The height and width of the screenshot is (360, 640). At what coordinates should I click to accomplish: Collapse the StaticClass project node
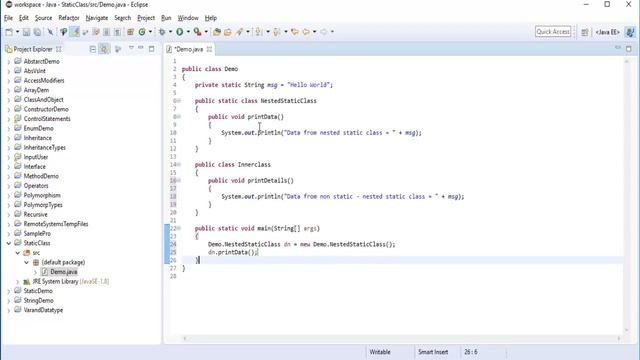click(x=9, y=243)
